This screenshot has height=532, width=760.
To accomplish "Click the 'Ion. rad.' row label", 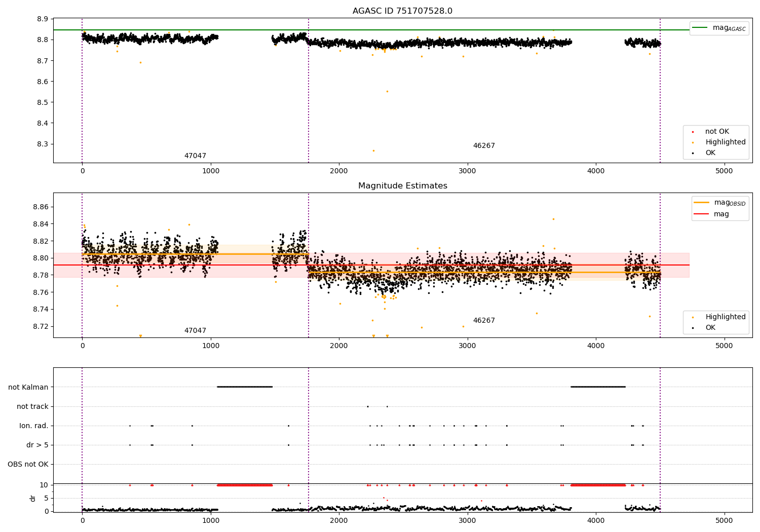I will [34, 426].
